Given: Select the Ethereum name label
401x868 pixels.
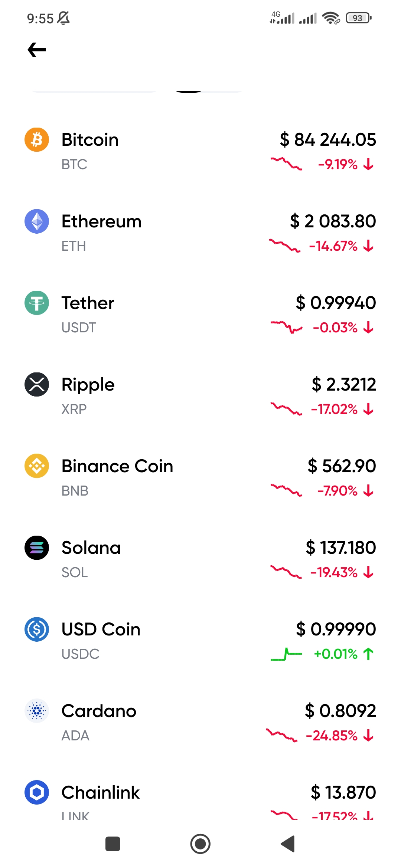Looking at the screenshot, I should tap(101, 221).
